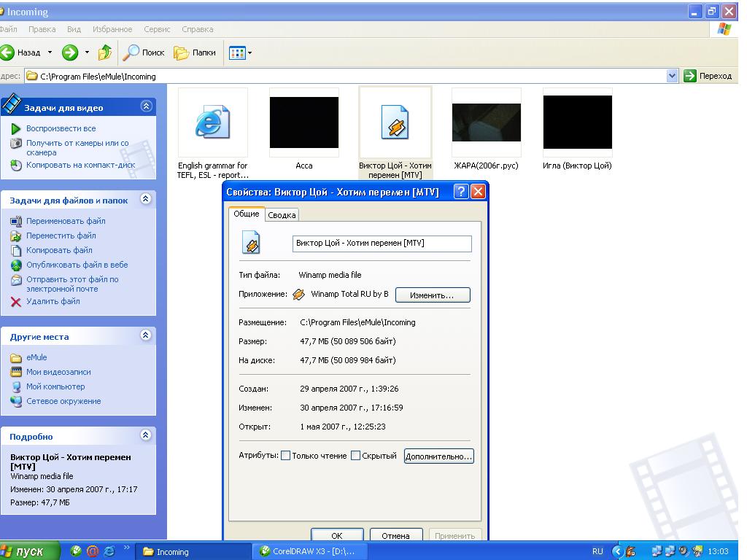Click the Incoming taskbar button
This screenshot has height=560, width=747.
click(x=194, y=551)
